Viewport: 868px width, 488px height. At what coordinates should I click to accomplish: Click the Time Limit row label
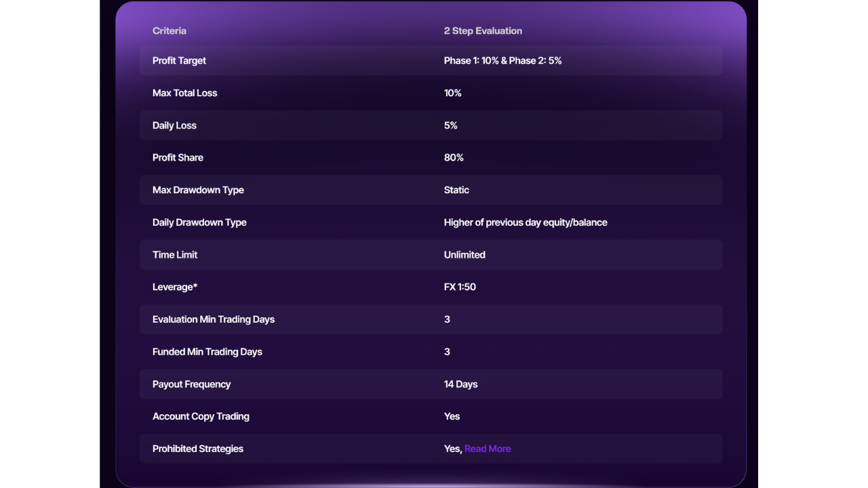(x=175, y=255)
